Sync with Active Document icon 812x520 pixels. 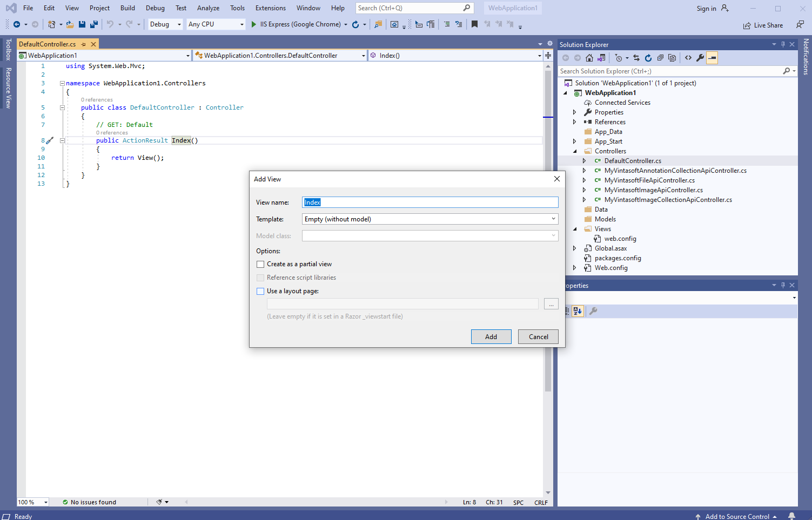coord(636,58)
